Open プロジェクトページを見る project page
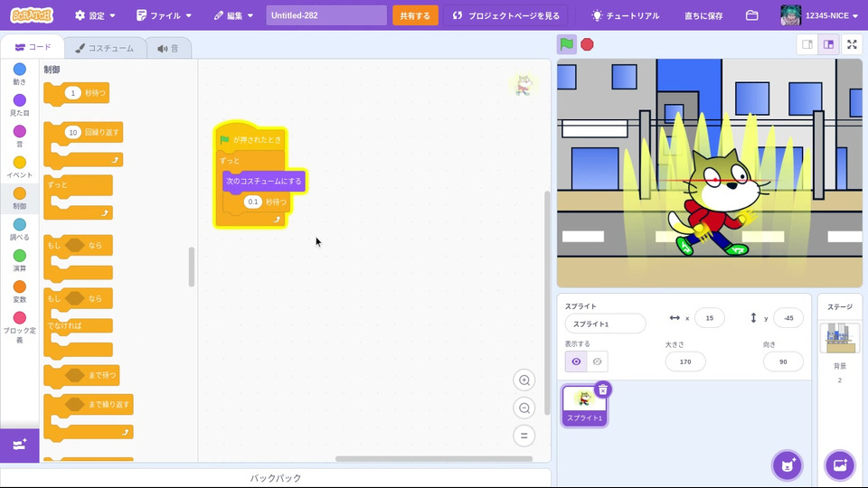 (506, 15)
